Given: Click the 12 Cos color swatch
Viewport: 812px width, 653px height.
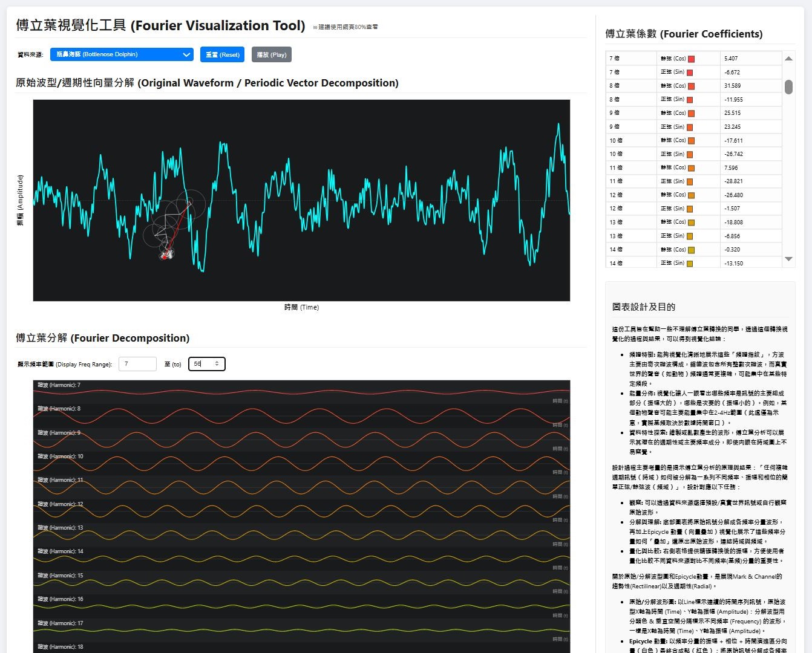Looking at the screenshot, I should pyautogui.click(x=691, y=195).
